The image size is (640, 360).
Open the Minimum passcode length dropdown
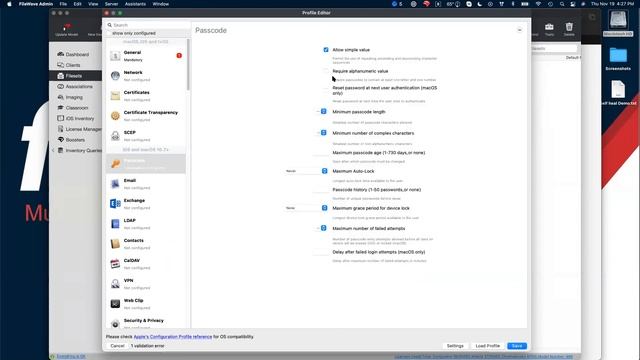click(x=322, y=111)
